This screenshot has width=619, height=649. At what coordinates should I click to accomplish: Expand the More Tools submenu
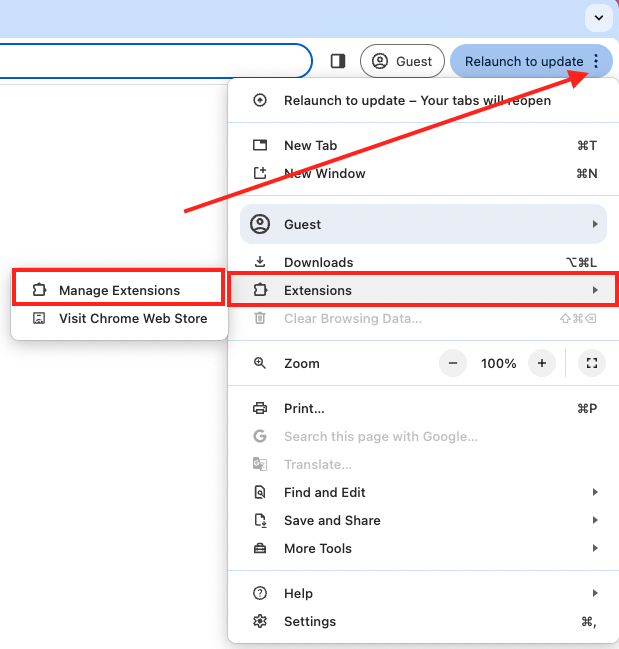pyautogui.click(x=595, y=548)
